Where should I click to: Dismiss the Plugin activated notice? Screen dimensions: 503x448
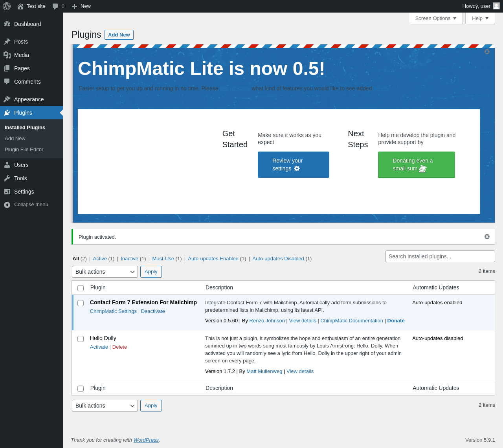487,236
